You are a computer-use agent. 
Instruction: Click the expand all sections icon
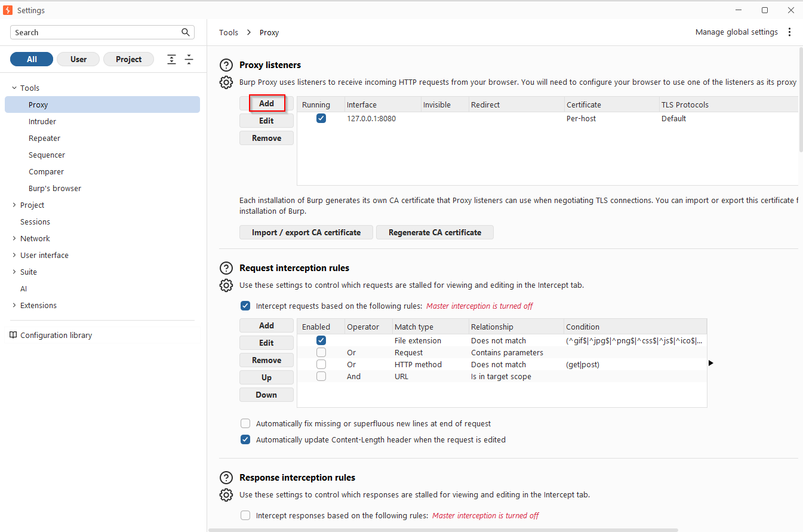click(x=172, y=59)
